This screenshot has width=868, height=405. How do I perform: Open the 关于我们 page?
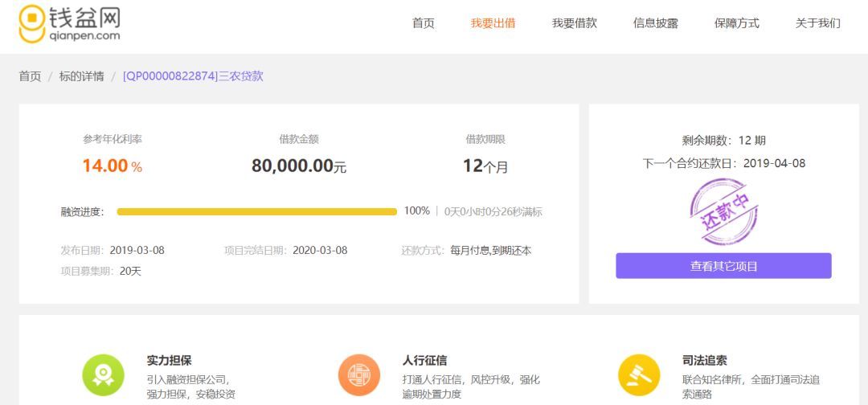(817, 23)
